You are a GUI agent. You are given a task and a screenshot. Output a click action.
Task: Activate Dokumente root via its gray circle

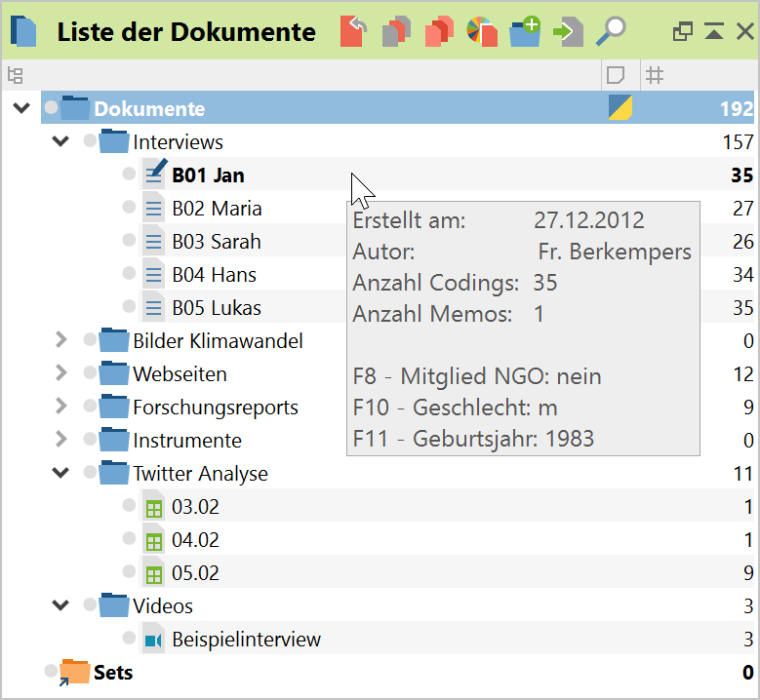(x=51, y=107)
